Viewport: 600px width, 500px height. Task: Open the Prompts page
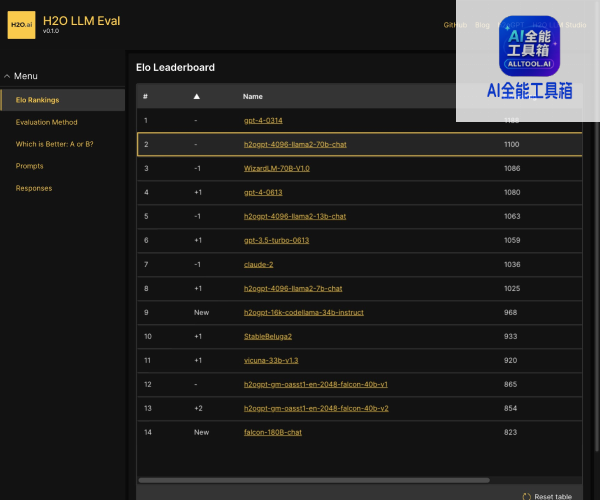coord(29,166)
